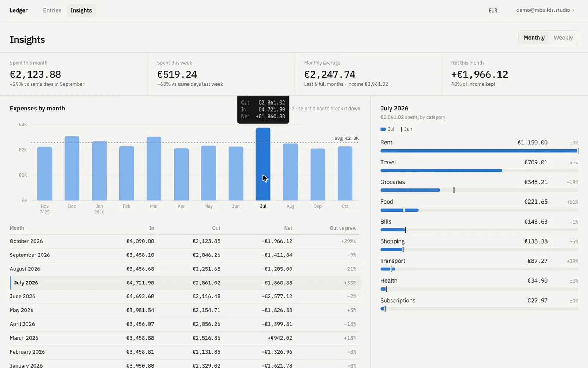Click the Ledger logo link
The width and height of the screenshot is (588, 368).
click(19, 10)
